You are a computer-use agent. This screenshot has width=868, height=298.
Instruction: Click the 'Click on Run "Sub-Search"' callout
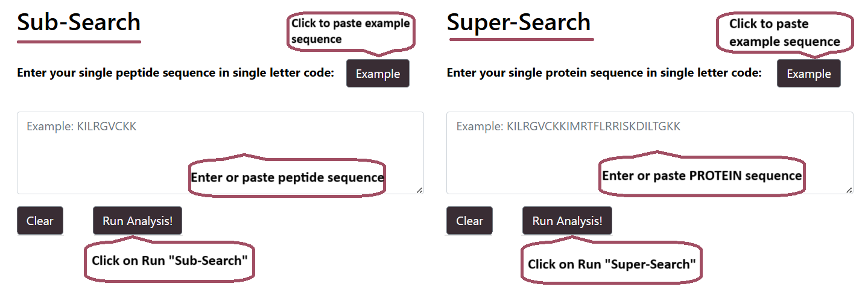[169, 261]
